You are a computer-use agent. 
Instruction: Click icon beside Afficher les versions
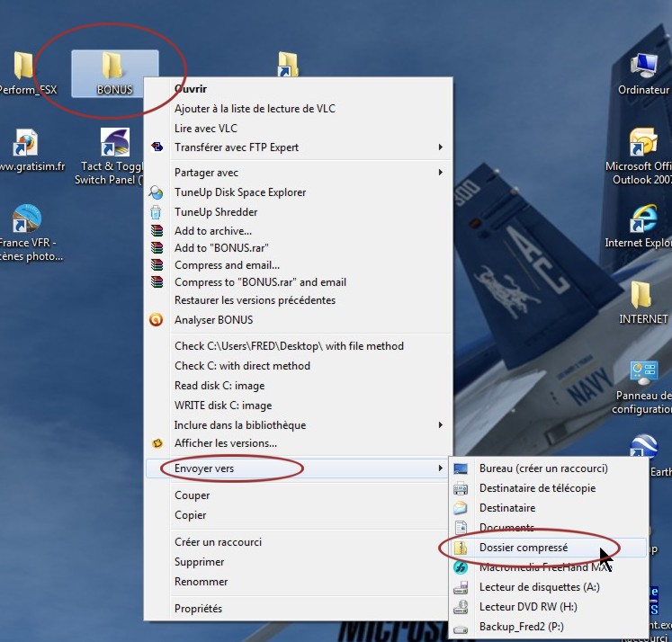(157, 443)
